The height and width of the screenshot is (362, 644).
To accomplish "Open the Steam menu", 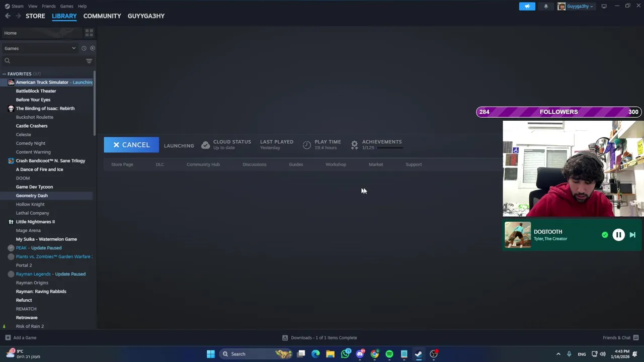I will pos(14,6).
